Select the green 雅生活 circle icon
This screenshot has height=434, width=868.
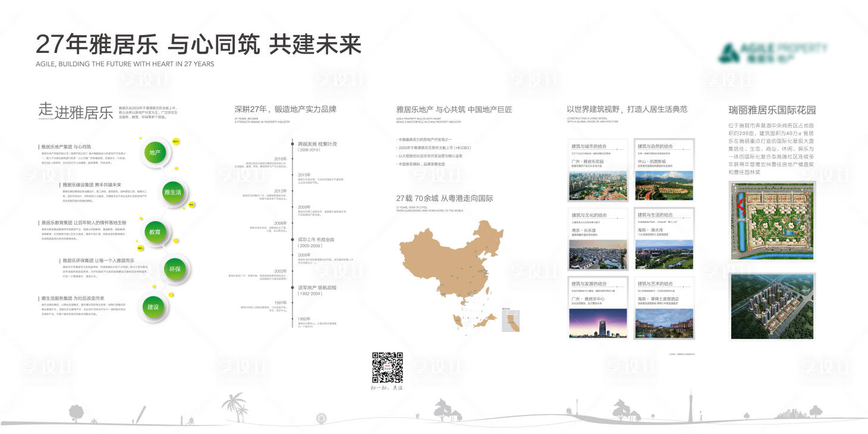172,192
